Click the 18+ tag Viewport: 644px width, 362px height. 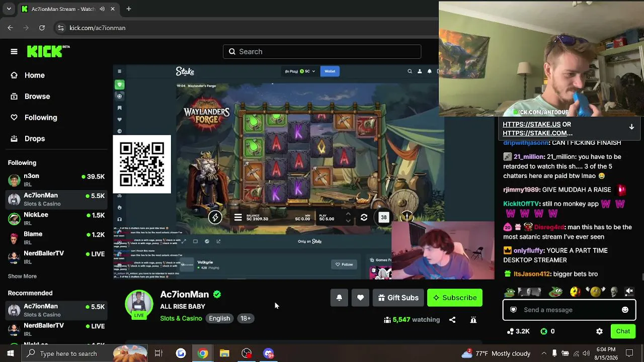coord(246,318)
